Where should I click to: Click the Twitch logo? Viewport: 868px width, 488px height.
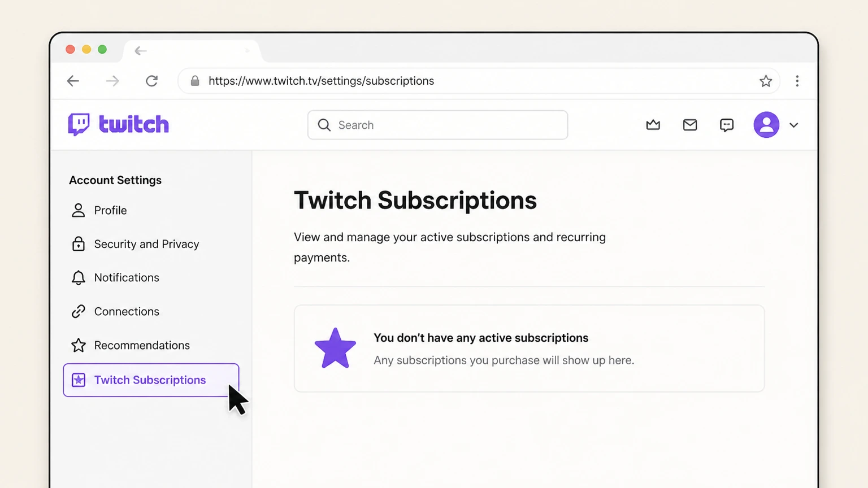pyautogui.click(x=118, y=124)
